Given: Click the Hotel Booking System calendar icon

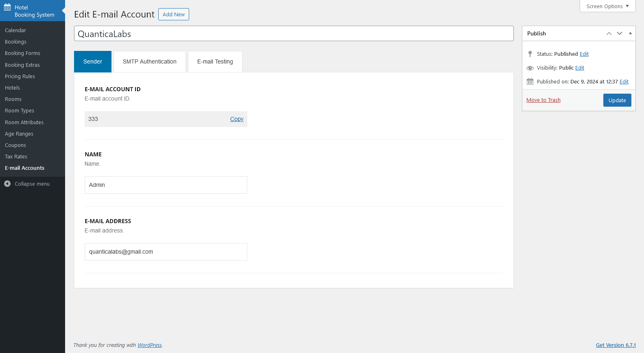Looking at the screenshot, I should 7,7.
